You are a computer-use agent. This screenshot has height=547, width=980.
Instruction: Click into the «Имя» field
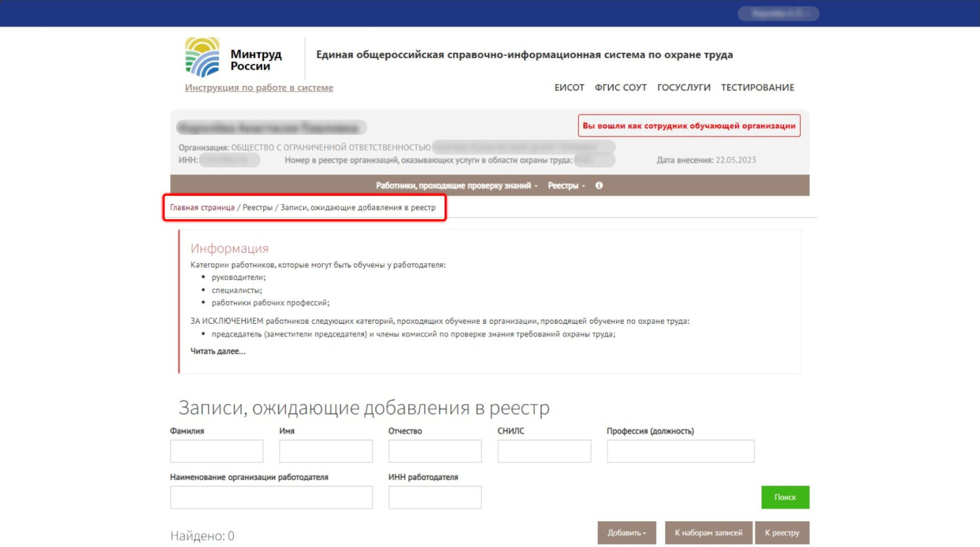(325, 451)
